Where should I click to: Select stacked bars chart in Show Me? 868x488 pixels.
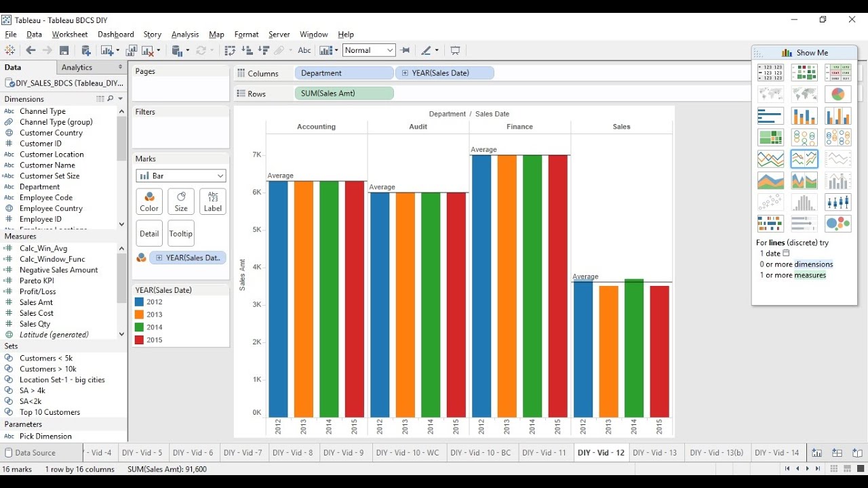point(804,116)
